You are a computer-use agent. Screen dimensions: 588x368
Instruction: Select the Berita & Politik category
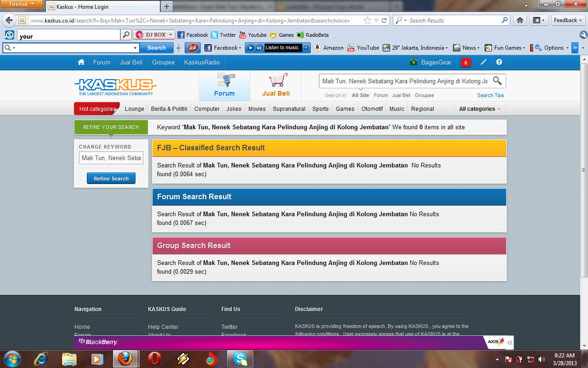170,109
